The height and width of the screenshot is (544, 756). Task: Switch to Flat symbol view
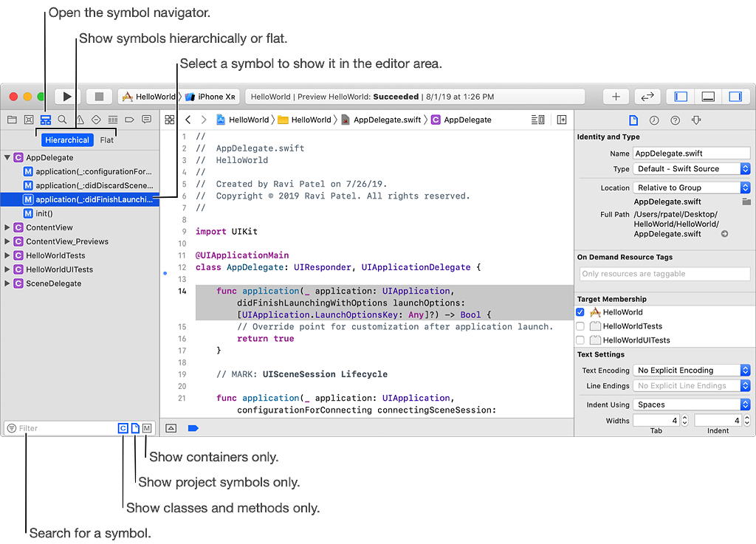point(107,140)
